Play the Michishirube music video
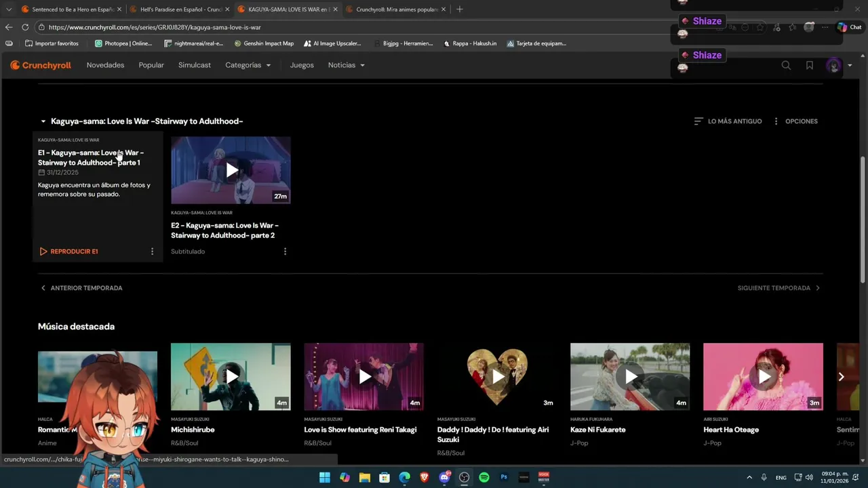The height and width of the screenshot is (488, 868). 231,376
